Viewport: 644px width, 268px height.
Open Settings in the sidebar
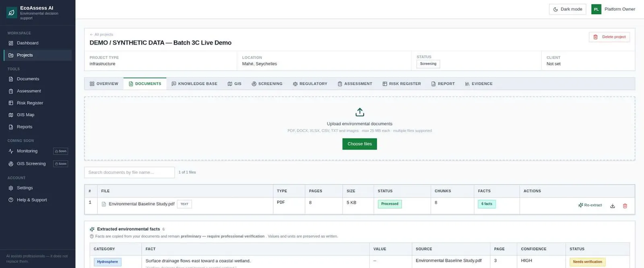pyautogui.click(x=37, y=188)
